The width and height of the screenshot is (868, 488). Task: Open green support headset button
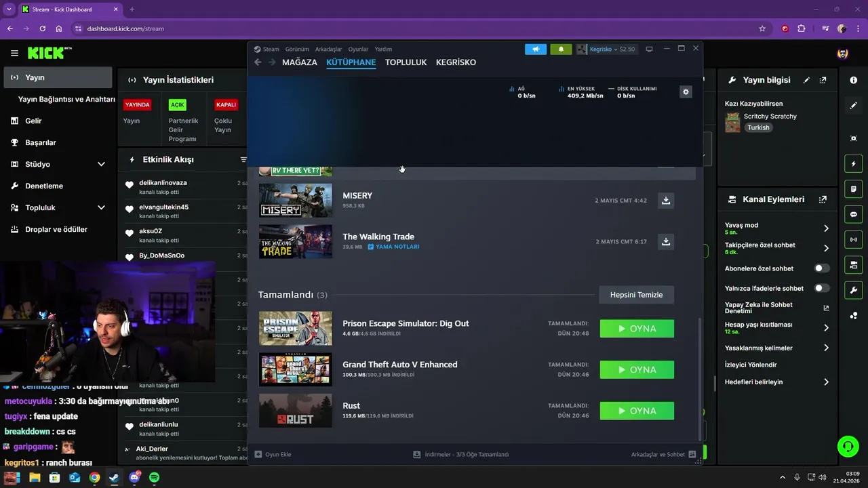[848, 447]
